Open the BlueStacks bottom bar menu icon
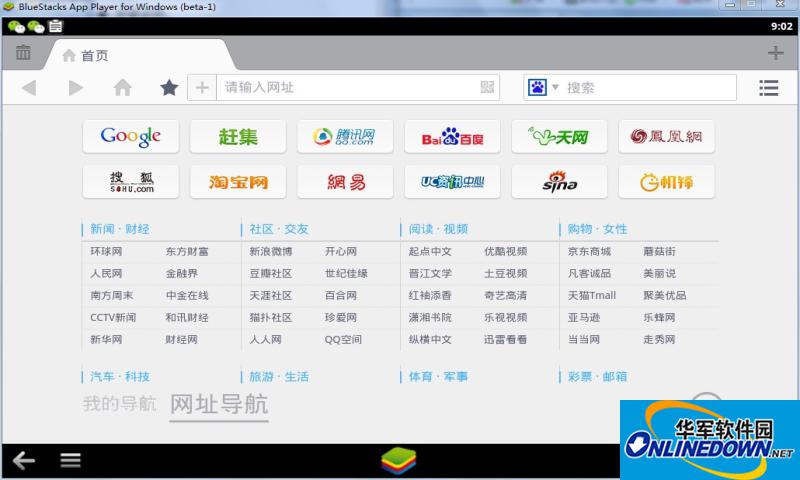The width and height of the screenshot is (800, 480). (x=70, y=460)
